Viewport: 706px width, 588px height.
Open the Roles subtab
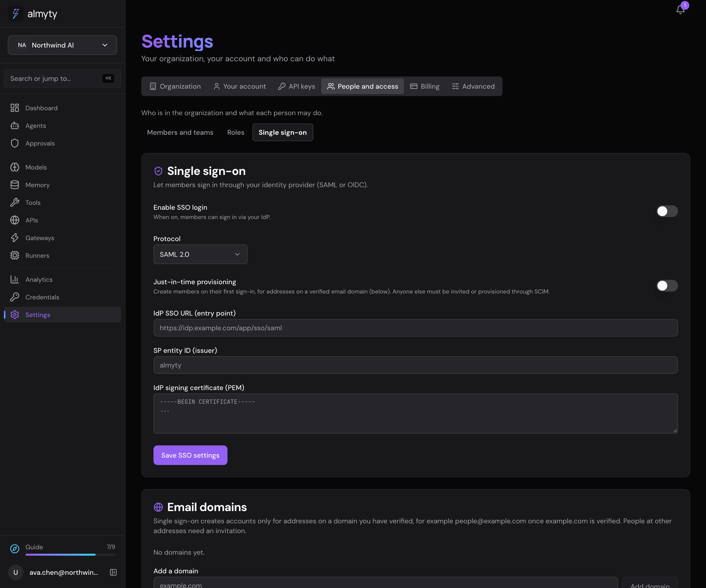point(236,132)
